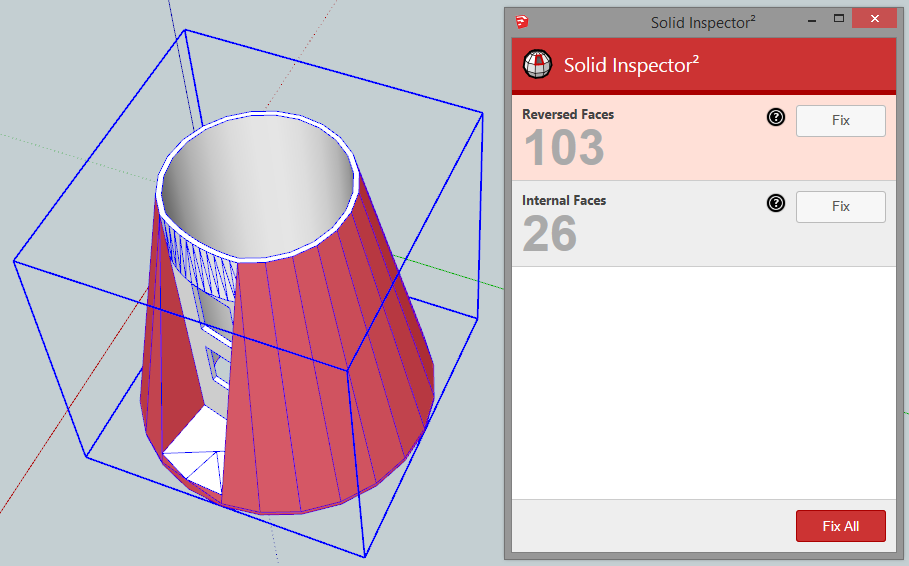The width and height of the screenshot is (909, 566).
Task: Click the Solid Inspector² red header text
Action: pyautogui.click(x=631, y=66)
